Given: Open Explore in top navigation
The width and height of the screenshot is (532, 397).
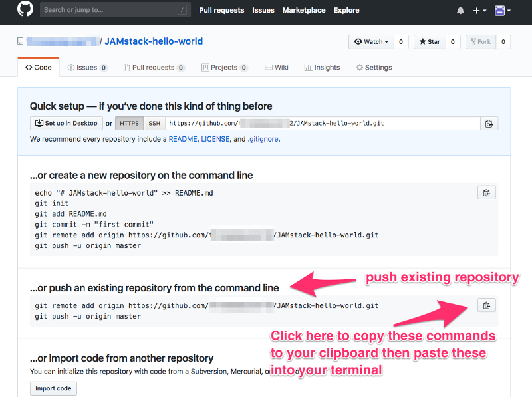Looking at the screenshot, I should (346, 10).
